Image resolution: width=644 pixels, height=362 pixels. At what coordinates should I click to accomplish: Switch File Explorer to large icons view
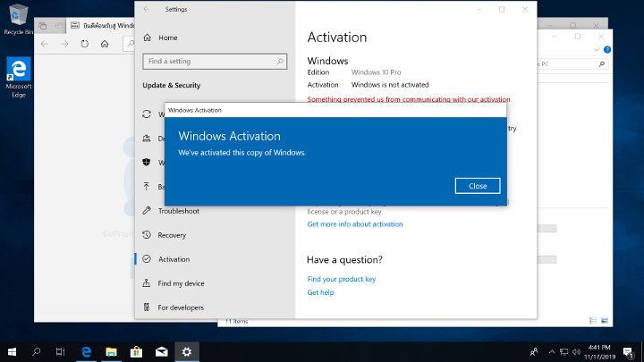pyautogui.click(x=605, y=321)
